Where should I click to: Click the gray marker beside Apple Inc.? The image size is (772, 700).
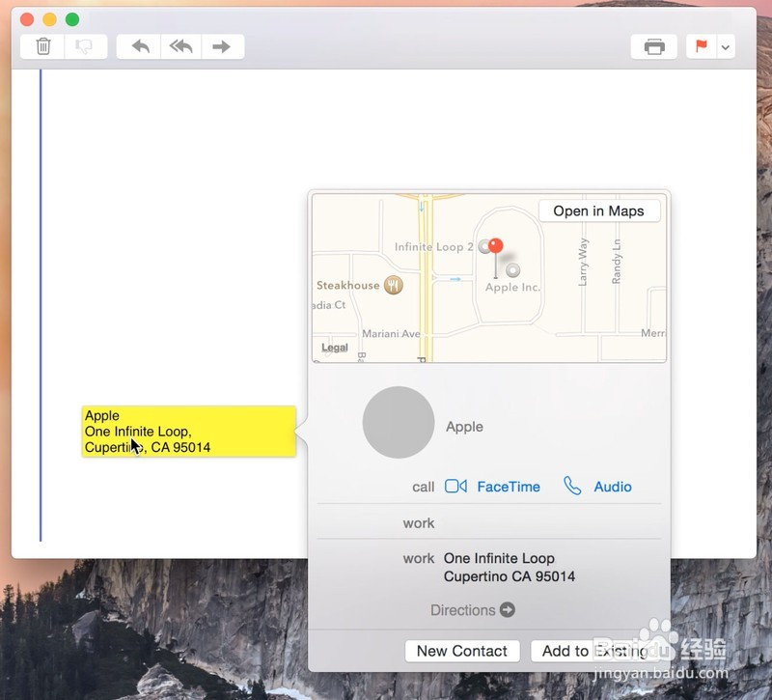click(x=513, y=270)
